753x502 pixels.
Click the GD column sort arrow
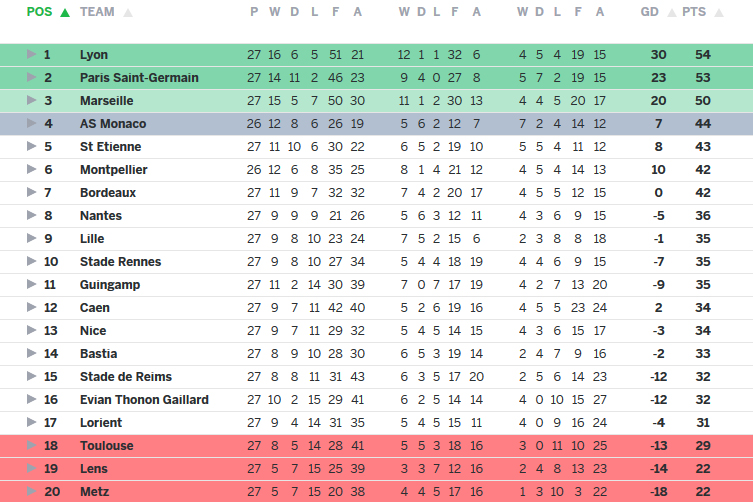coord(670,13)
